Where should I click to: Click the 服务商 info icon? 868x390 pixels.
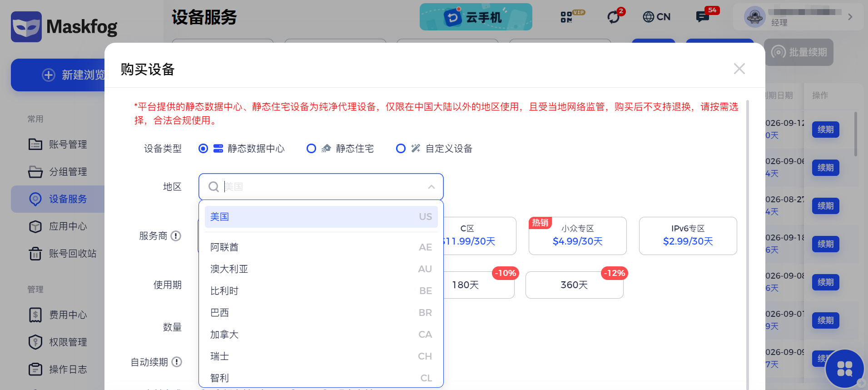point(176,236)
